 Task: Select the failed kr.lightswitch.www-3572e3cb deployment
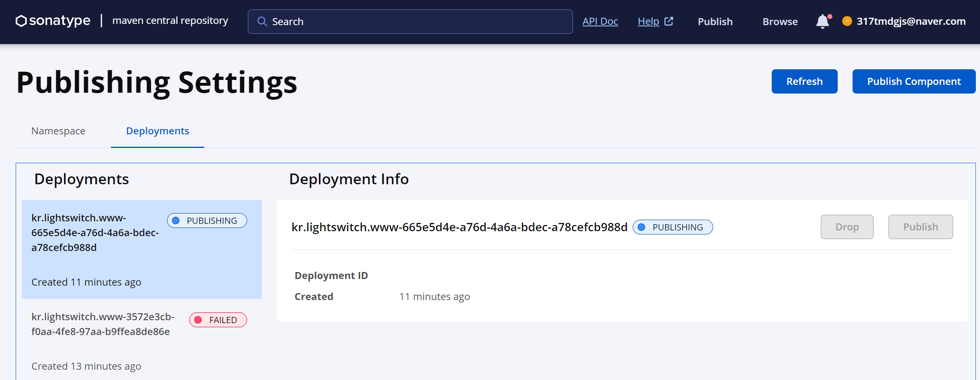tap(103, 324)
